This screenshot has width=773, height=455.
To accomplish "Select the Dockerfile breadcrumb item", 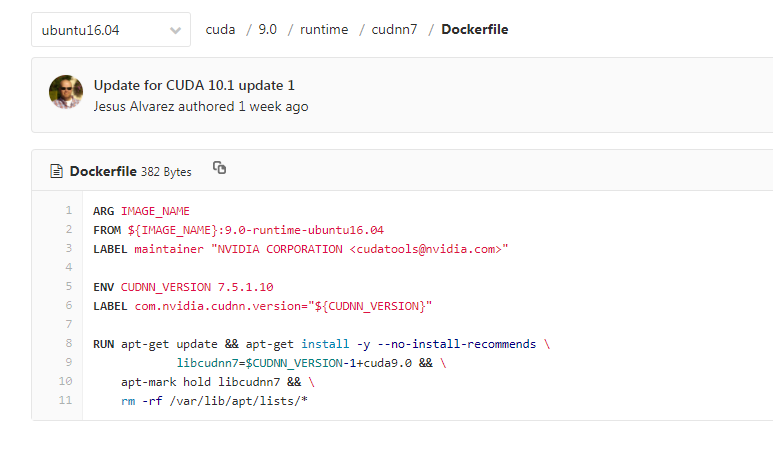I will click(x=474, y=30).
